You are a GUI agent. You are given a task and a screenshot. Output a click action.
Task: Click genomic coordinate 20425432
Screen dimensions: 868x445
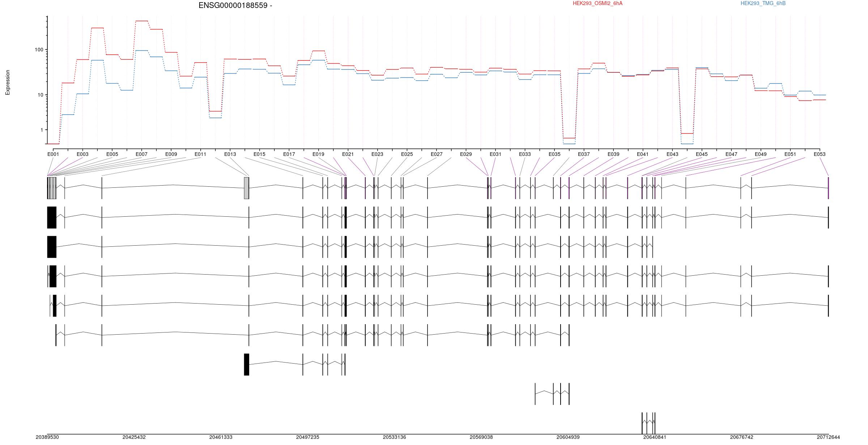134,437
